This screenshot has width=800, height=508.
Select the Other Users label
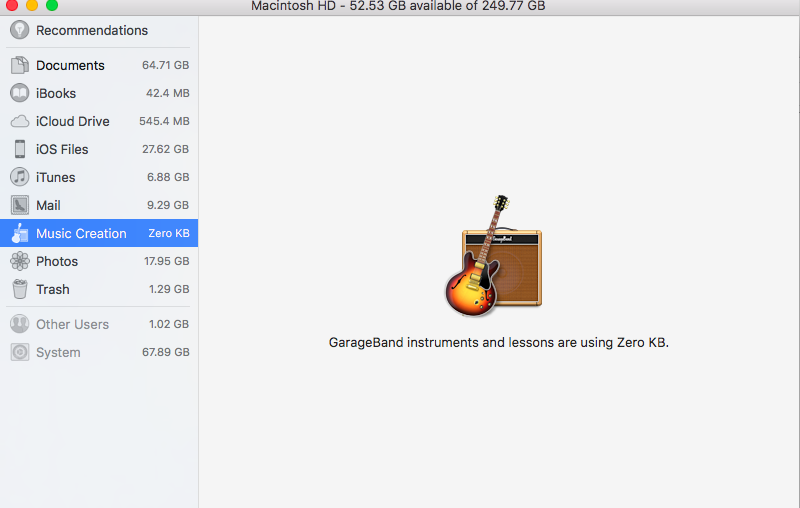tap(72, 324)
